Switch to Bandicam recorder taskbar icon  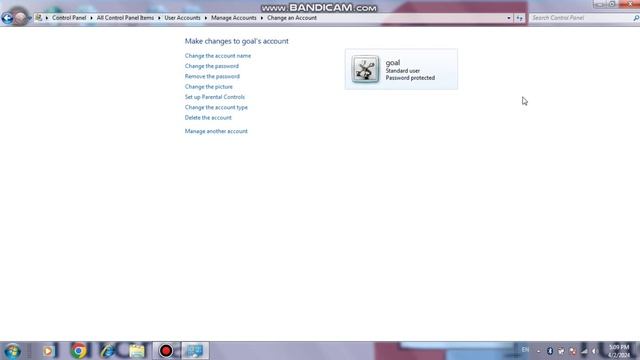[166, 351]
